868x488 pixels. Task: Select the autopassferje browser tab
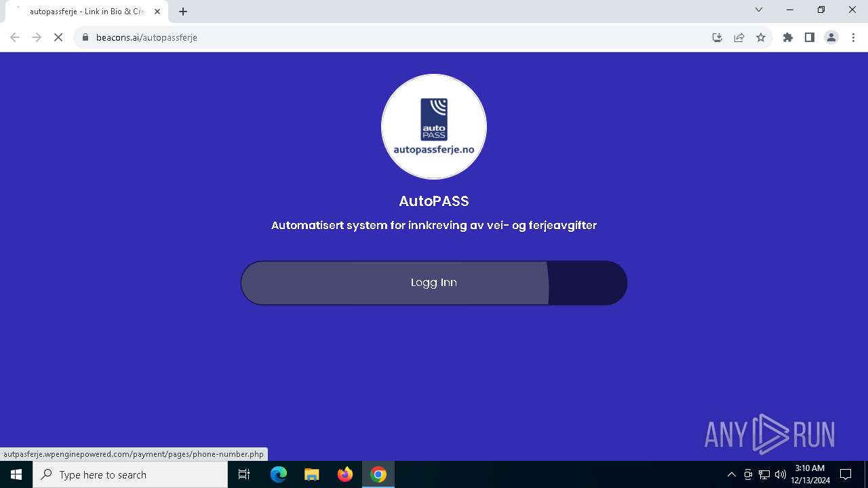coord(87,12)
